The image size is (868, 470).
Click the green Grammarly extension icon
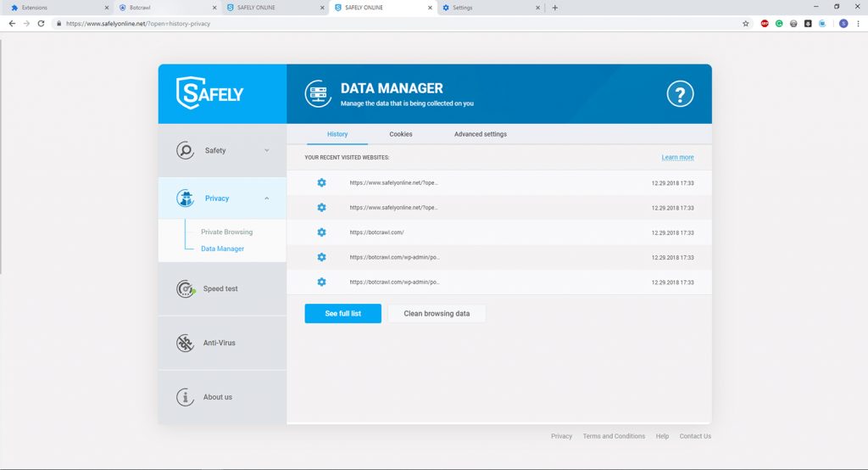[779, 23]
